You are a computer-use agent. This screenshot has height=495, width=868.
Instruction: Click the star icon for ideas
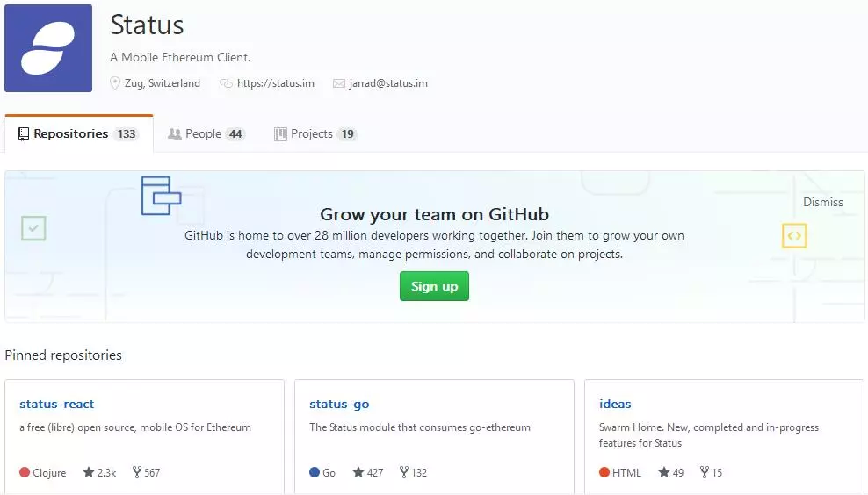coord(663,472)
